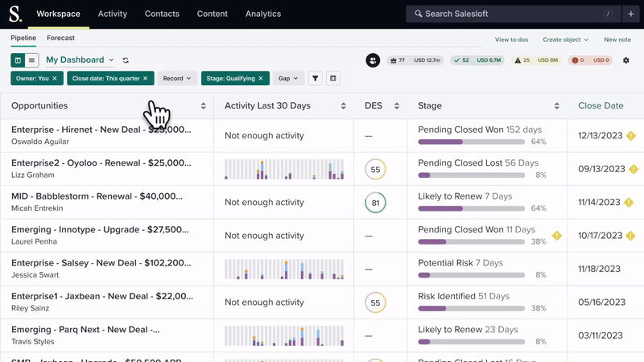Remove the Stage: Qualifying filter
The width and height of the screenshot is (644, 362).
(260, 78)
